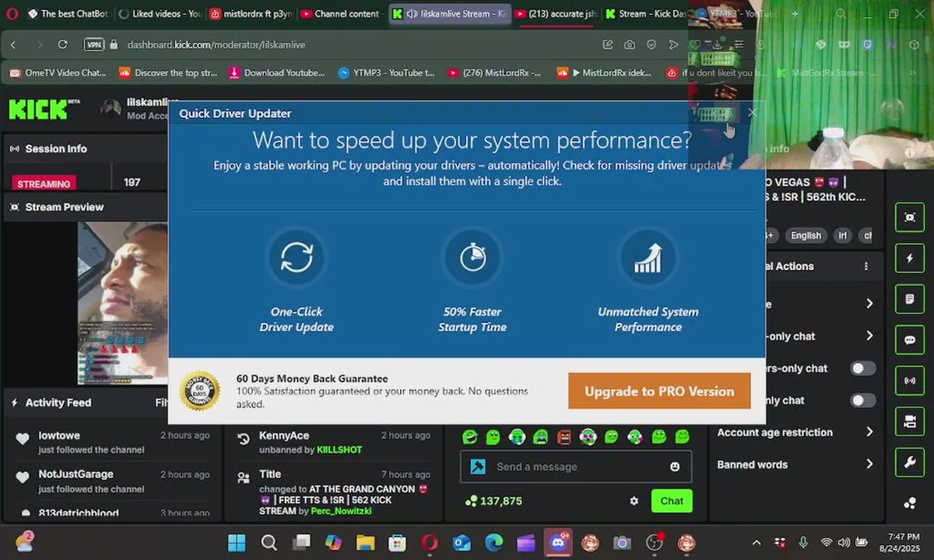Reload the page with the refresh icon
The height and width of the screenshot is (560, 934).
[63, 45]
